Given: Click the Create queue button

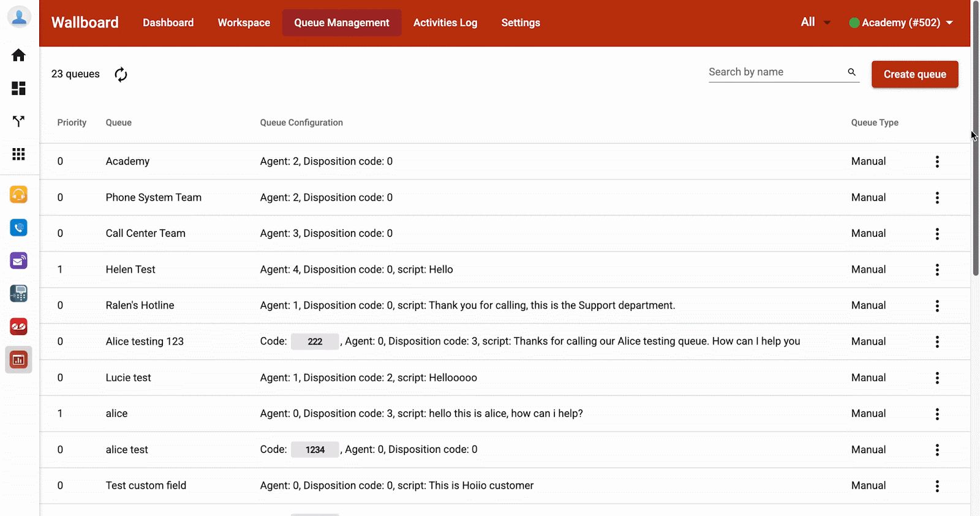Looking at the screenshot, I should tap(915, 74).
